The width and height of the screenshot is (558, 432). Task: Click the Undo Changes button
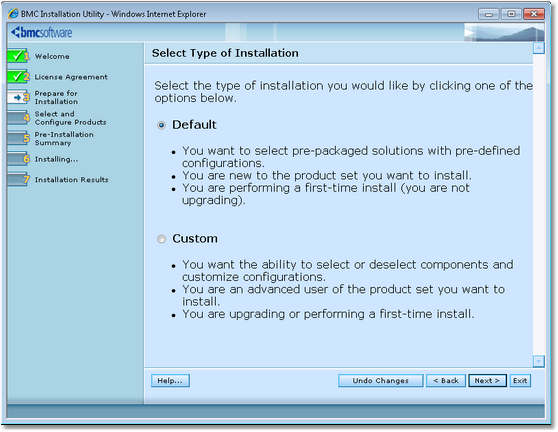tap(380, 380)
